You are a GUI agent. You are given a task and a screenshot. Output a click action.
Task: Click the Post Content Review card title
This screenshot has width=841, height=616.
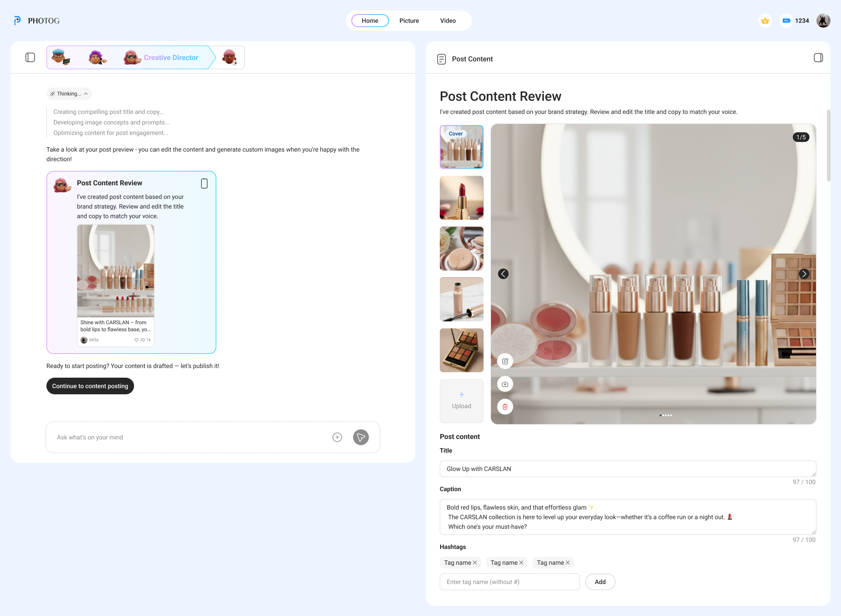(110, 183)
